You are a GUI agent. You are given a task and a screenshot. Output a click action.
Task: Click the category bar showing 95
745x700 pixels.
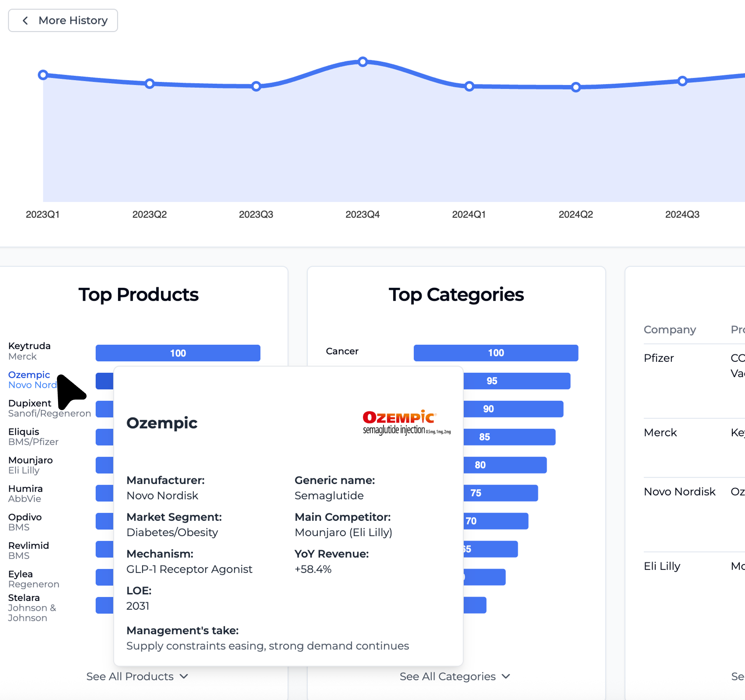coord(517,381)
